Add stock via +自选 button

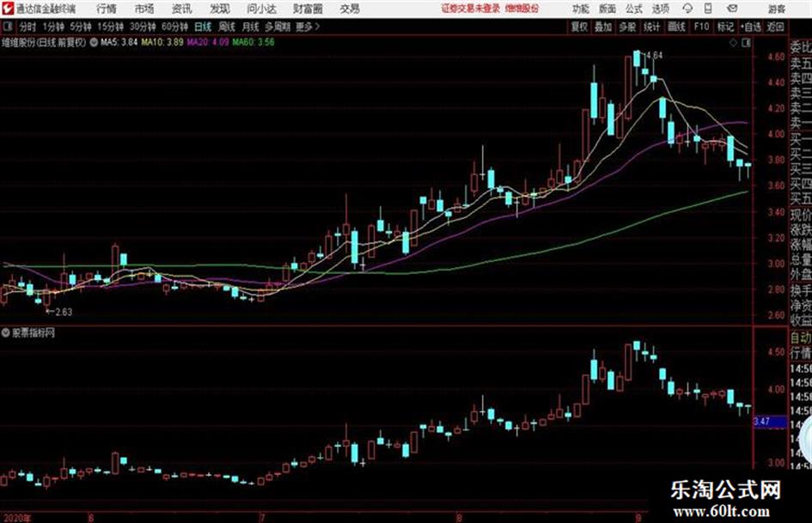(750, 27)
